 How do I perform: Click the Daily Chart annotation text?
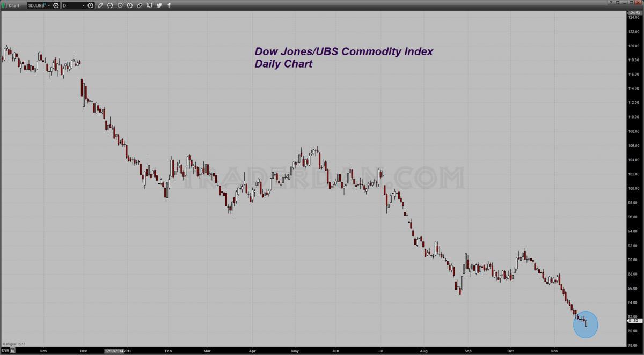(283, 64)
